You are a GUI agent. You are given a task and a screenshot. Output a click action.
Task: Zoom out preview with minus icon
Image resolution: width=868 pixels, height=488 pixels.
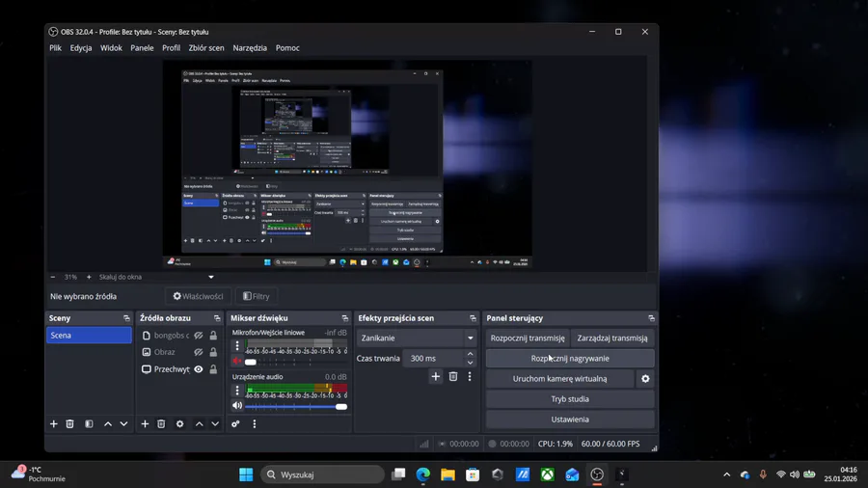pyautogui.click(x=53, y=277)
